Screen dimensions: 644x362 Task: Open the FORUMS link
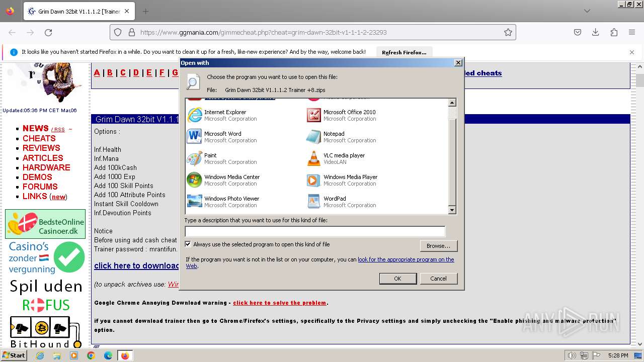point(40,187)
